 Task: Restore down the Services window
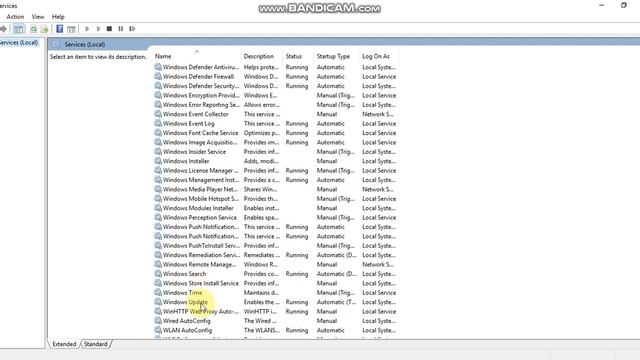click(624, 5)
